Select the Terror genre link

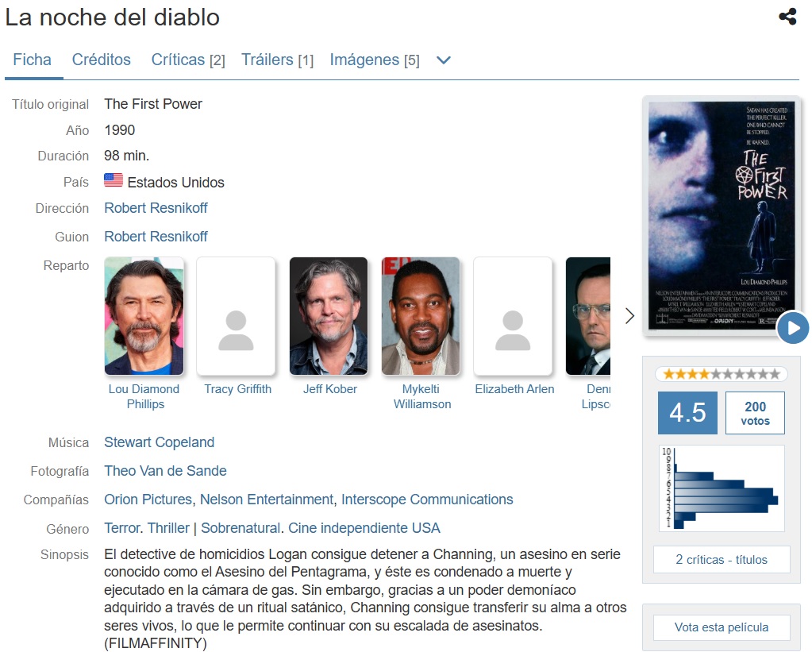[123, 527]
